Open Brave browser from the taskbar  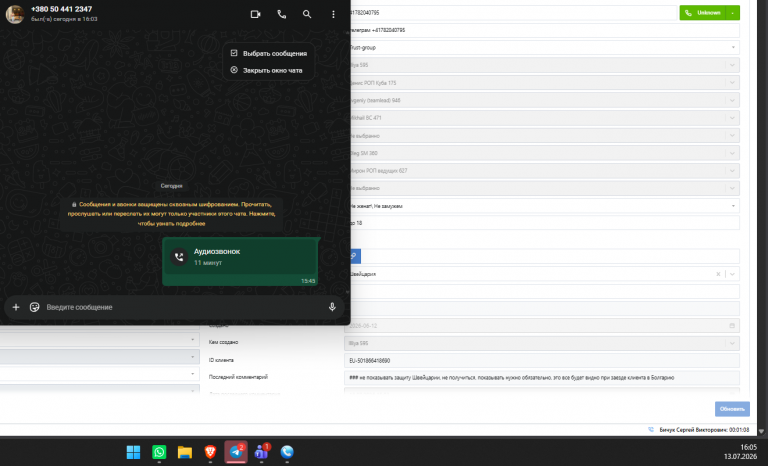(x=210, y=452)
